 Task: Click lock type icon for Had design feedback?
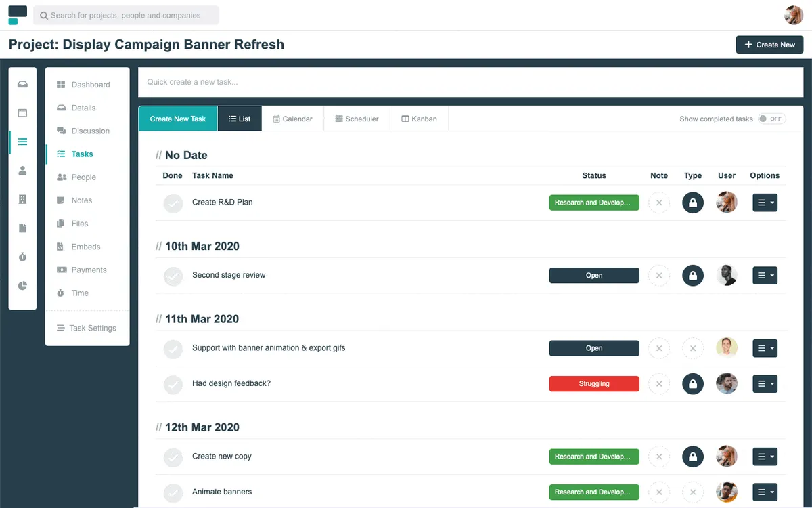(693, 384)
